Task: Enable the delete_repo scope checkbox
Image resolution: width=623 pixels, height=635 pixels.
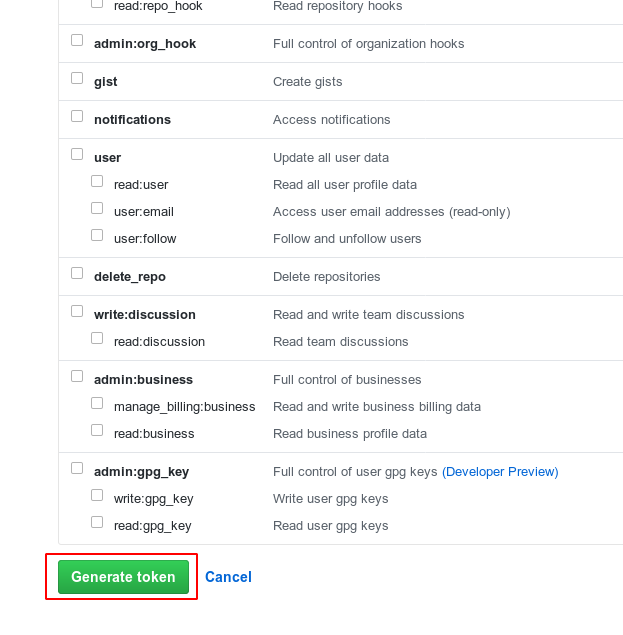Action: click(x=77, y=274)
